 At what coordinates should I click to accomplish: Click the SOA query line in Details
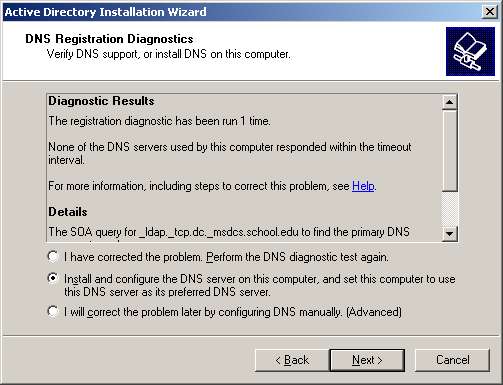tap(229, 232)
